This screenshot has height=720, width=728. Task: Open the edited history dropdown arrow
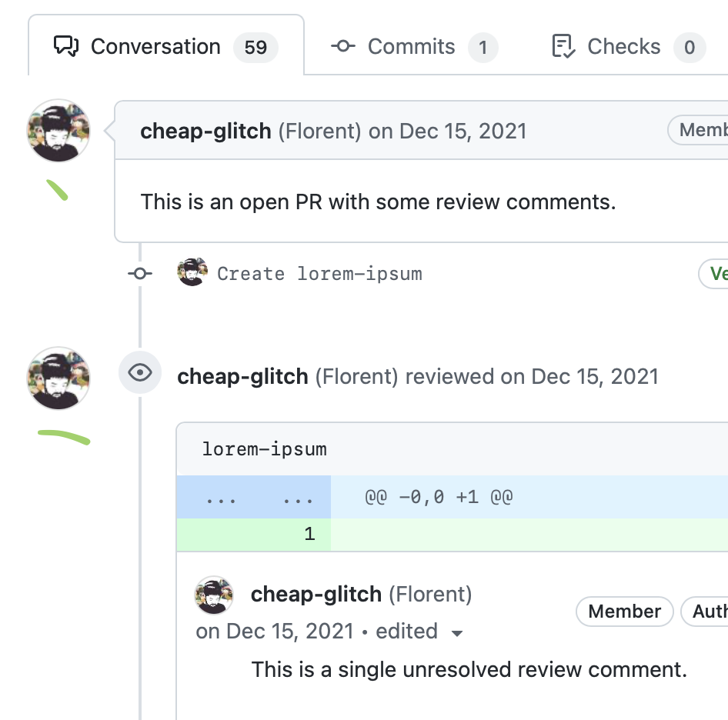pos(457,633)
